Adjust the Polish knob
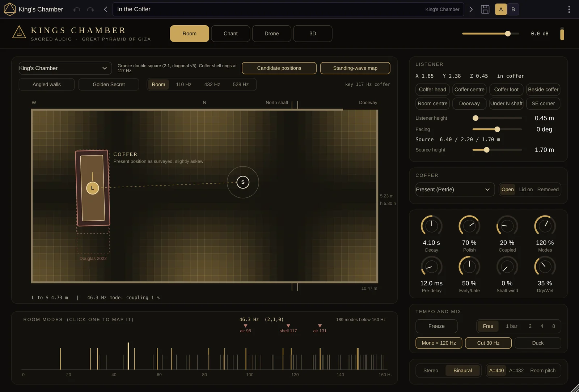The image size is (579, 392). 469,226
